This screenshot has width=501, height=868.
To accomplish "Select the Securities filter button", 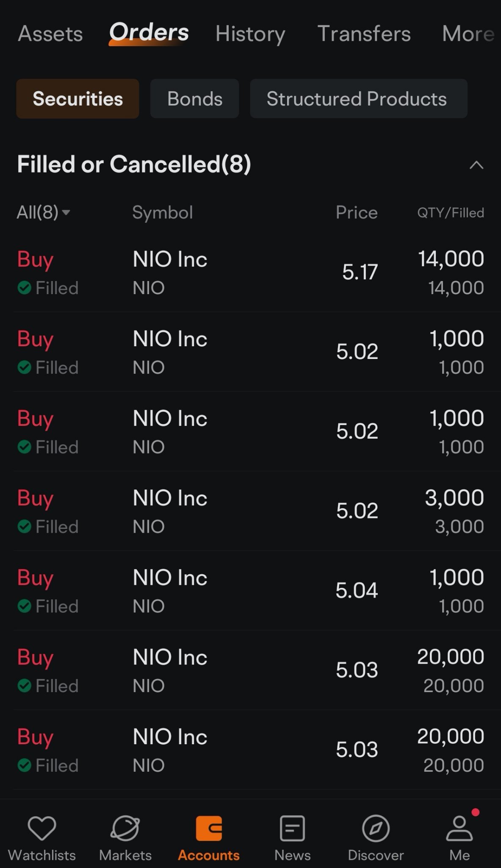I will 78,98.
